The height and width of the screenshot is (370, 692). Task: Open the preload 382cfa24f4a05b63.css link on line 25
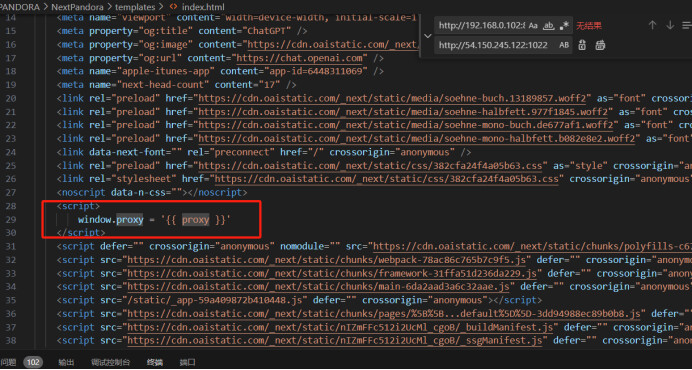pos(370,166)
